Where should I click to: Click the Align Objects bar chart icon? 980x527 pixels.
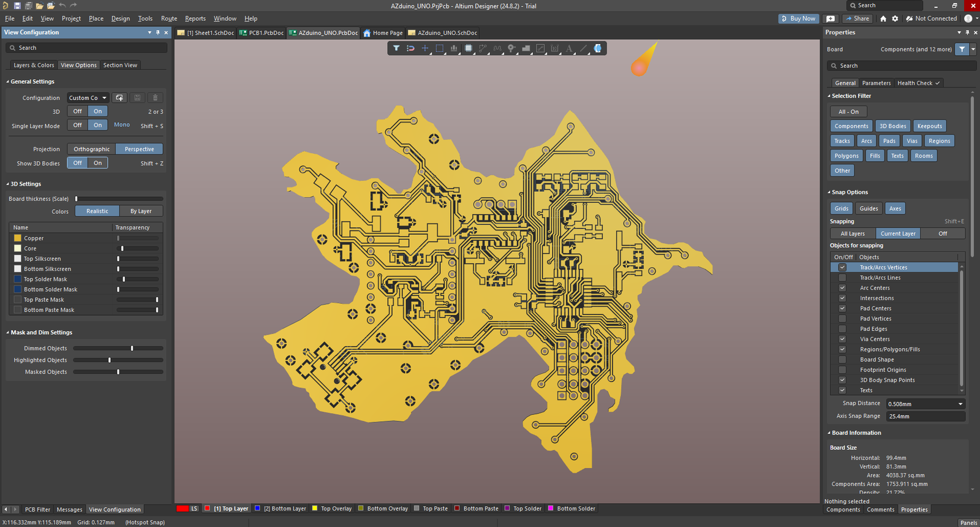pyautogui.click(x=454, y=48)
